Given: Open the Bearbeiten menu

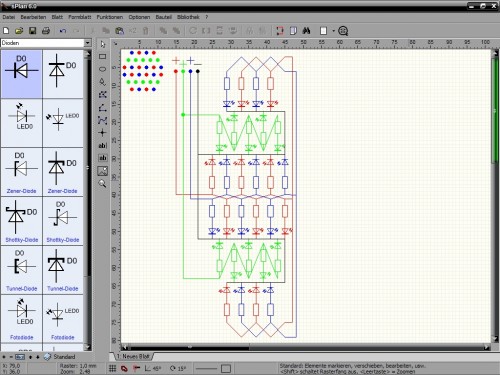Looking at the screenshot, I should [33, 17].
